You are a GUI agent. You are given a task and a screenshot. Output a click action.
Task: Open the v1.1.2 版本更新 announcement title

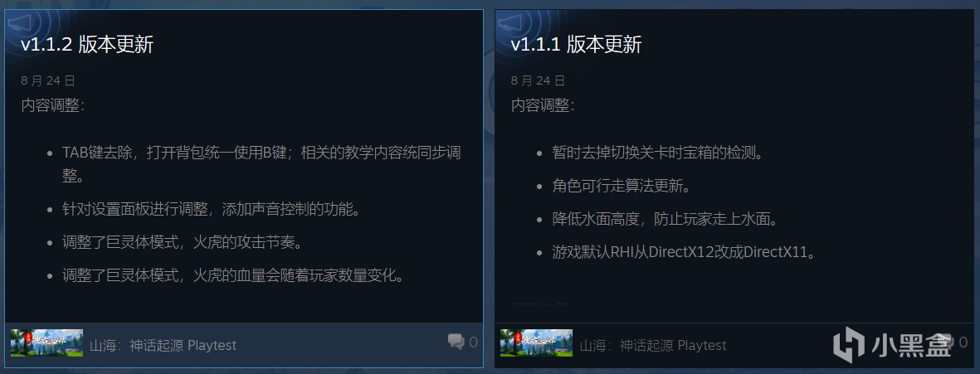pyautogui.click(x=87, y=45)
